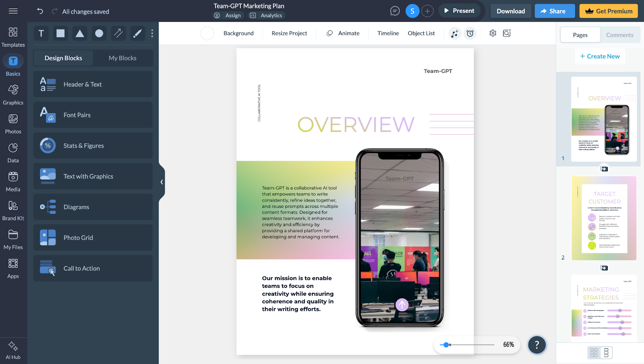Open the audio music note settings
Screen dimensions: 644x364
455,33
